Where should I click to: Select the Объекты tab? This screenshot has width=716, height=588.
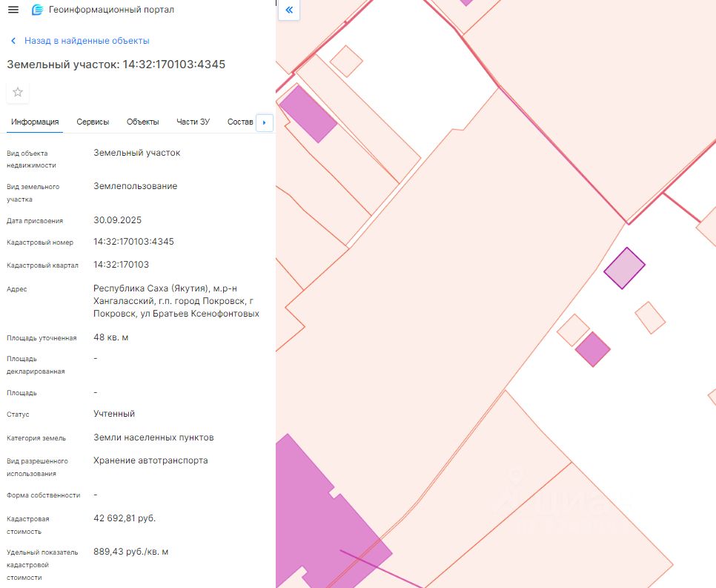click(x=142, y=122)
